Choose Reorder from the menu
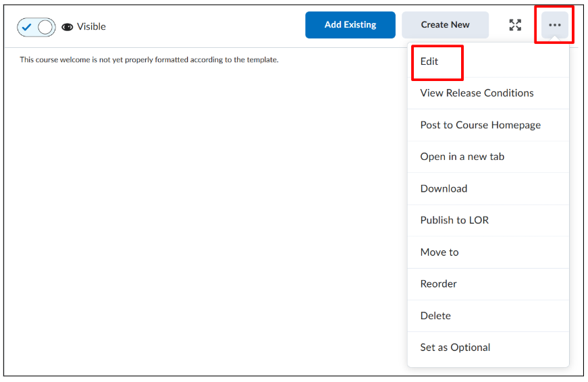588x382 pixels. (x=488, y=283)
